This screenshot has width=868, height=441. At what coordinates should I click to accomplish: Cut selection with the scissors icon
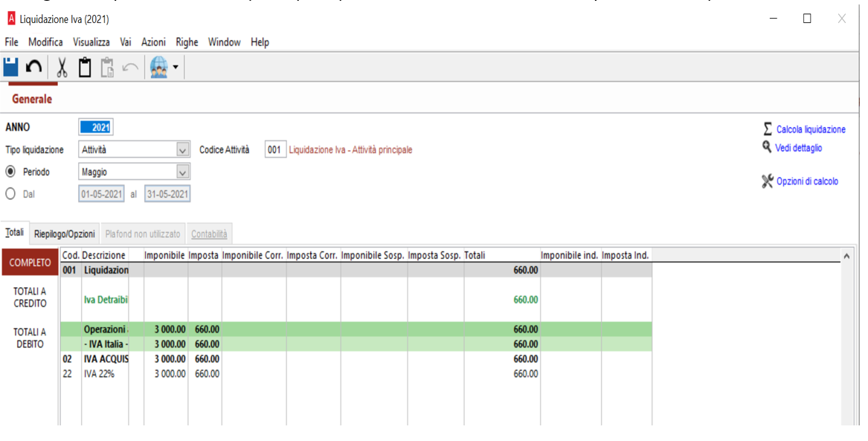point(62,67)
